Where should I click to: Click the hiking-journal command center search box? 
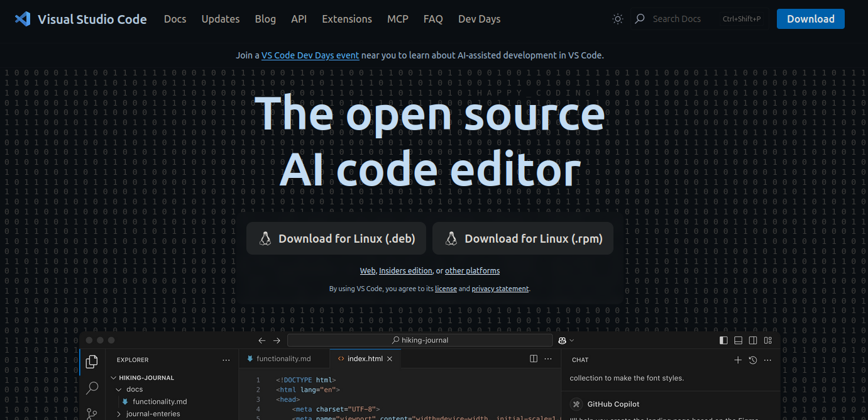[x=420, y=340]
